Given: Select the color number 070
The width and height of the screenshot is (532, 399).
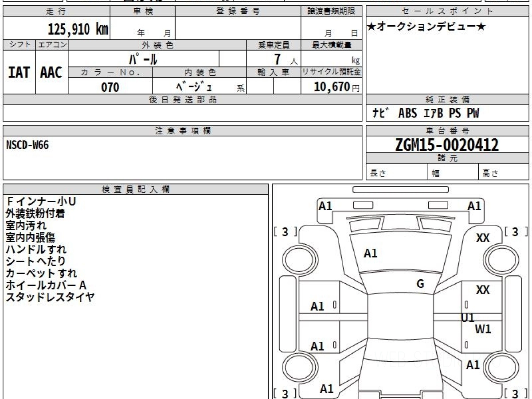Looking at the screenshot, I should click(x=110, y=87).
